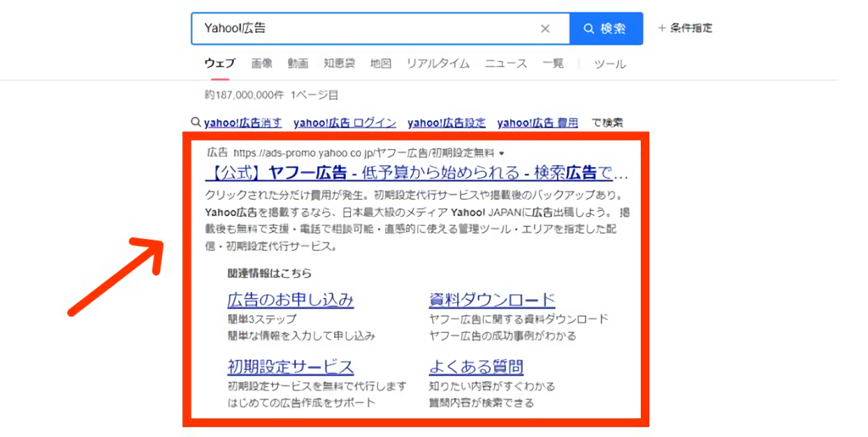Click the 初期設定サービスを無料で代行します text

pyautogui.click(x=317, y=386)
